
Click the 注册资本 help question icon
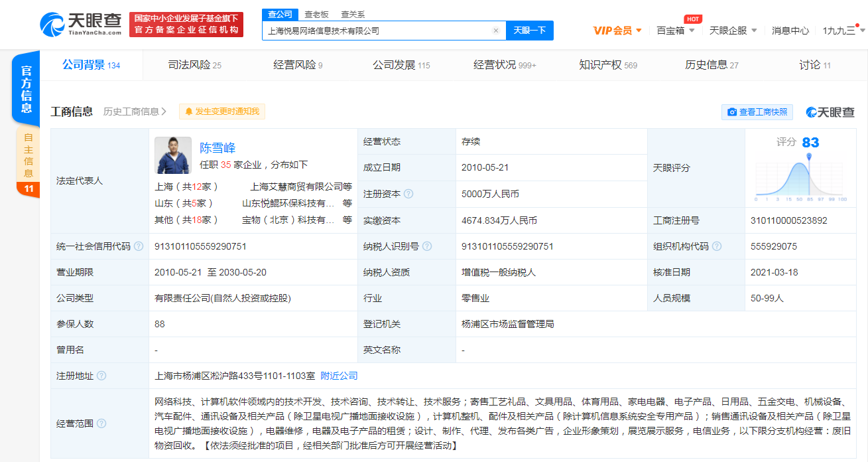(x=408, y=194)
